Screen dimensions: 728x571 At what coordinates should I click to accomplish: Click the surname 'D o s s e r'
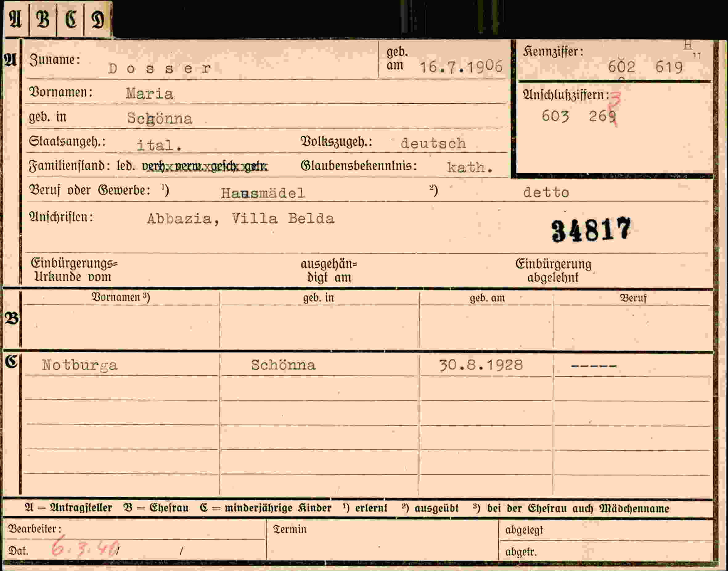click(160, 68)
